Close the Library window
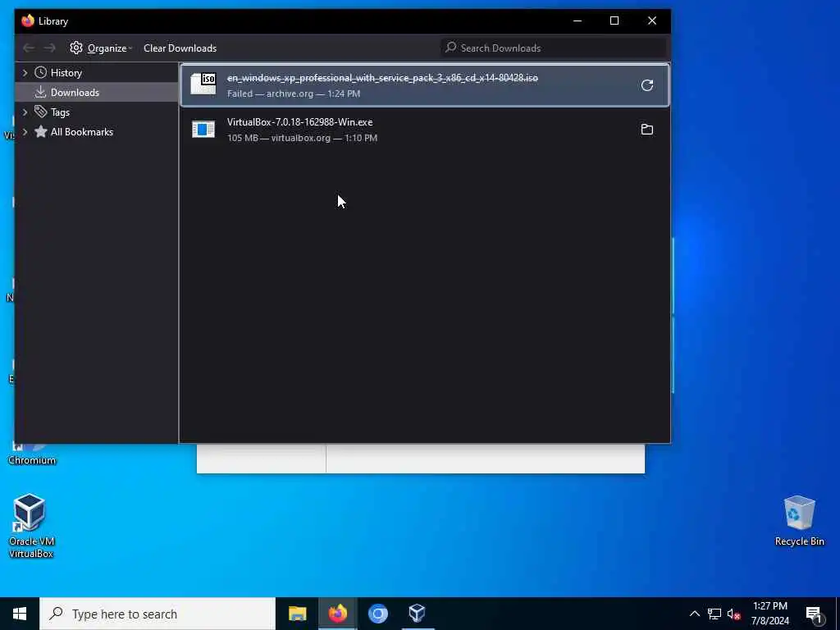840x630 pixels. click(x=652, y=21)
